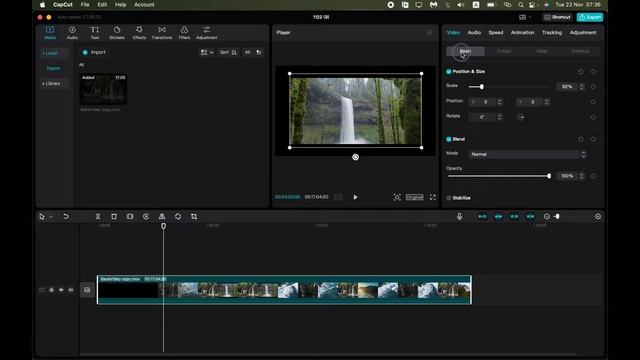Select the cursor pointer tool in timeline toolbar
The image size is (640, 360).
[42, 217]
